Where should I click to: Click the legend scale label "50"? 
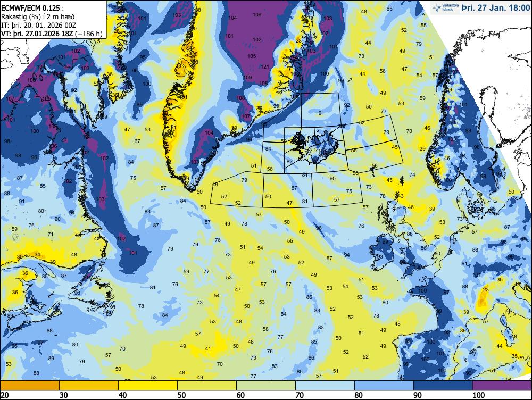[181, 395]
